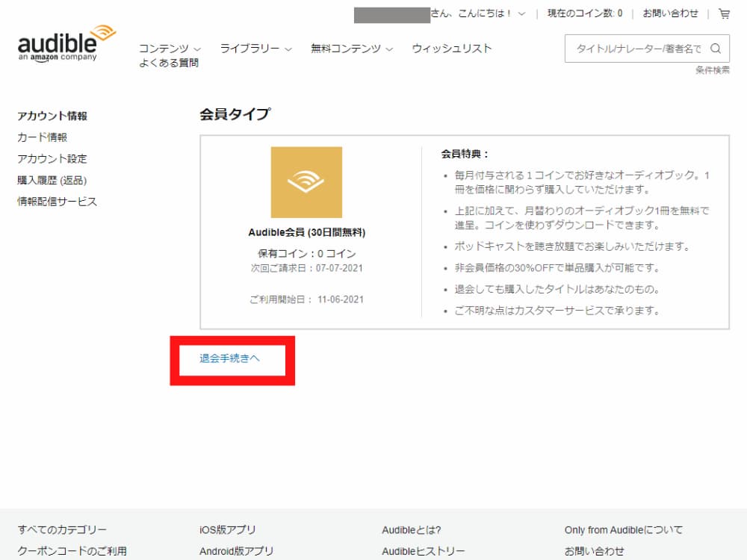The height and width of the screenshot is (560, 747).
Task: Click お問い合わせ in the top bar
Action: (670, 13)
